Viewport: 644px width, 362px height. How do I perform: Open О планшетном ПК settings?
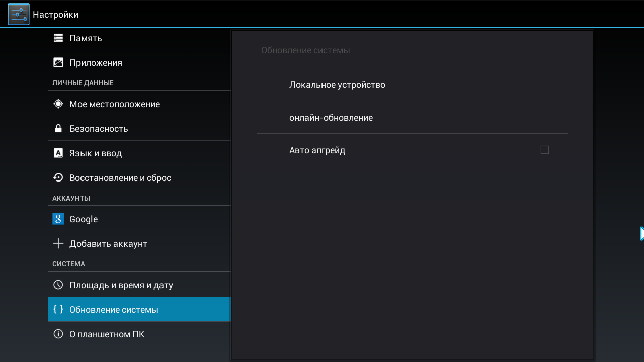(107, 334)
